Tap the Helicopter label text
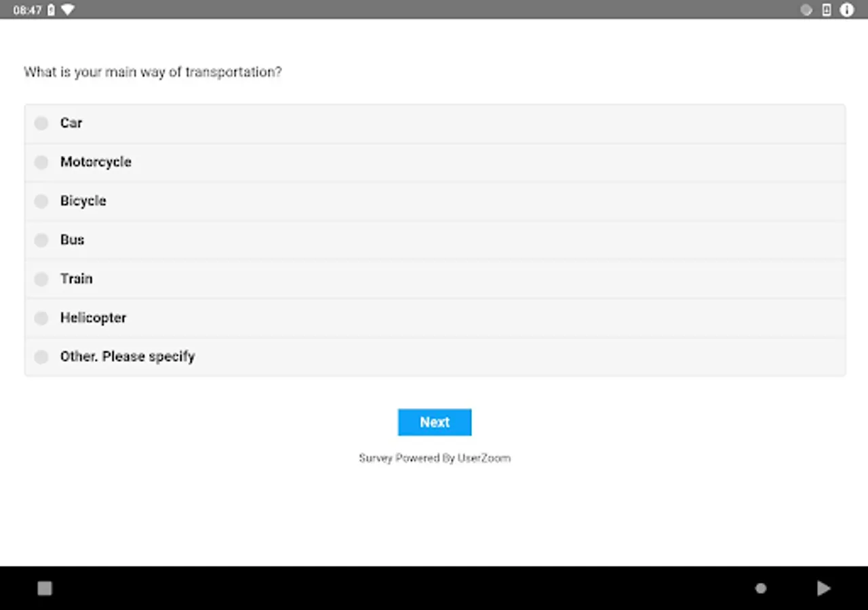868x610 pixels. point(93,318)
